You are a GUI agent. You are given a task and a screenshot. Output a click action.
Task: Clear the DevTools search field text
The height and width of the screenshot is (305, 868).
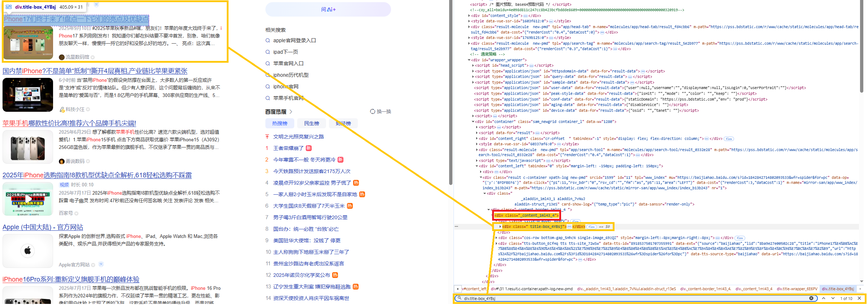point(811,298)
